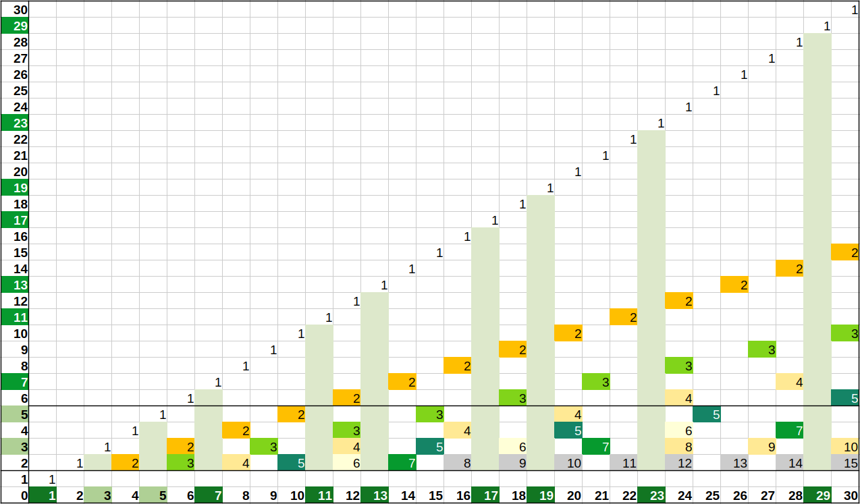Select green row header 13 in left column
This screenshot has height=504, width=860.
coord(14,285)
